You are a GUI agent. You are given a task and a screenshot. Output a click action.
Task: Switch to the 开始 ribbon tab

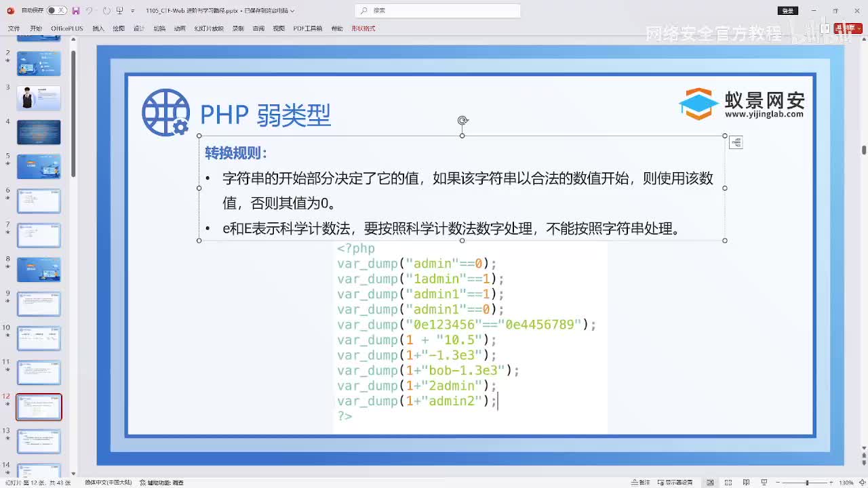36,28
